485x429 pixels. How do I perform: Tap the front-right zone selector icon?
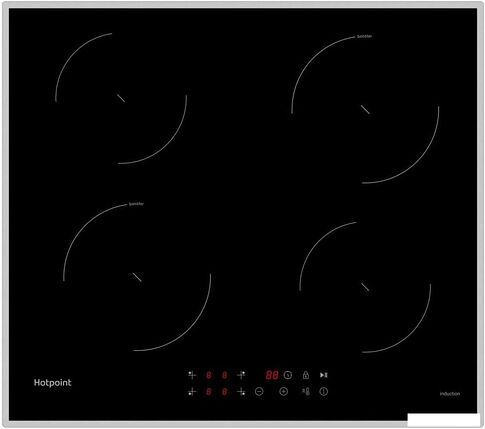pyautogui.click(x=241, y=392)
